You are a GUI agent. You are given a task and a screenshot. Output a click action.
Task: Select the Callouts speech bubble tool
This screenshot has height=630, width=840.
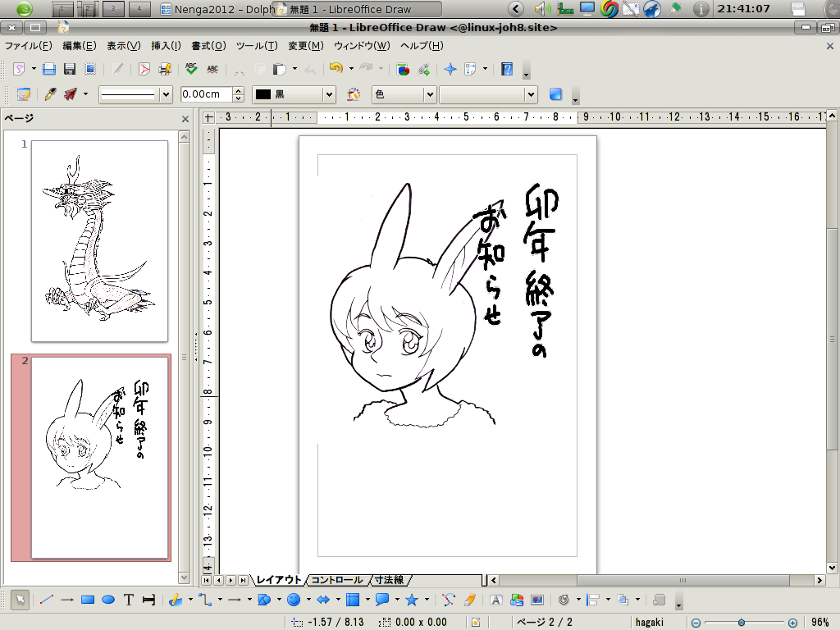[x=382, y=600]
